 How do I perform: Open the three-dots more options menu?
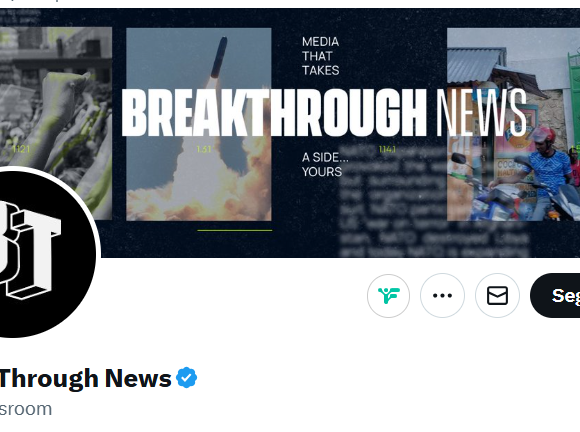coord(442,296)
